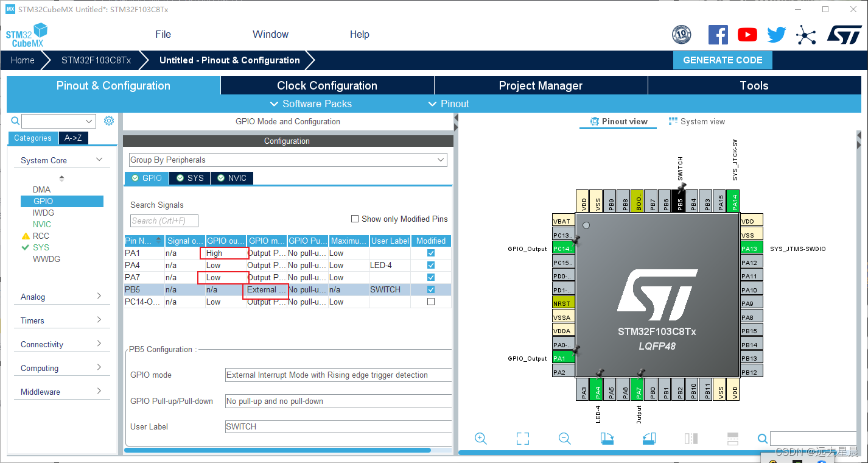
Task: Open the GPIO mode field for PB5
Action: coord(338,375)
